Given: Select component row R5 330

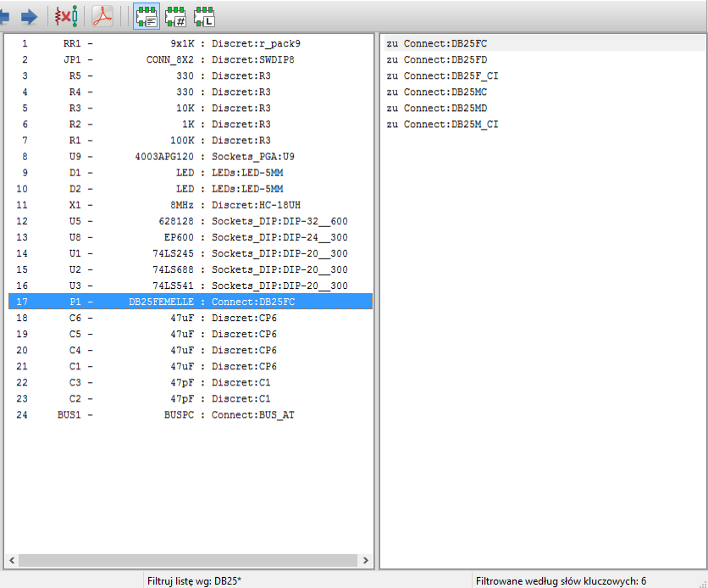Looking at the screenshot, I should coord(190,76).
